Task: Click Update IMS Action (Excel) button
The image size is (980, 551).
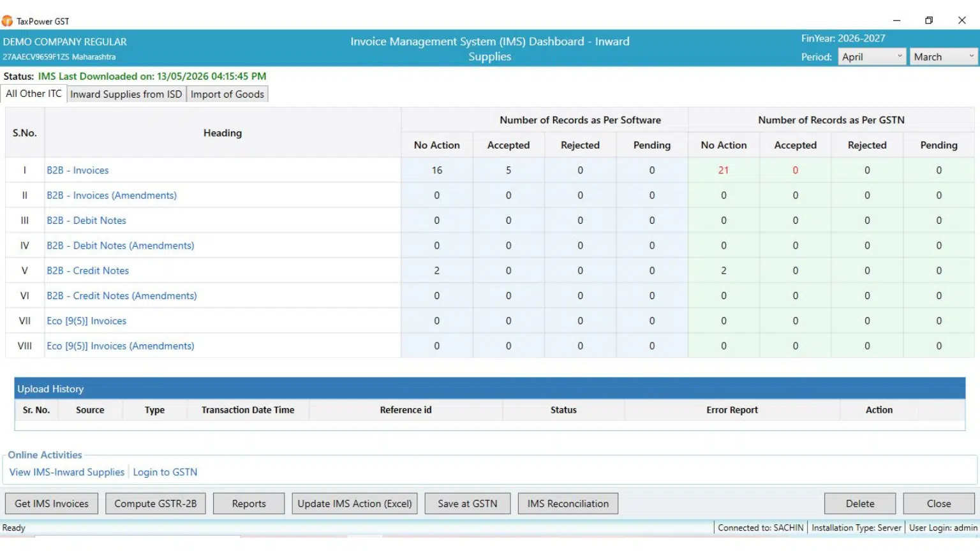Action: pyautogui.click(x=355, y=504)
